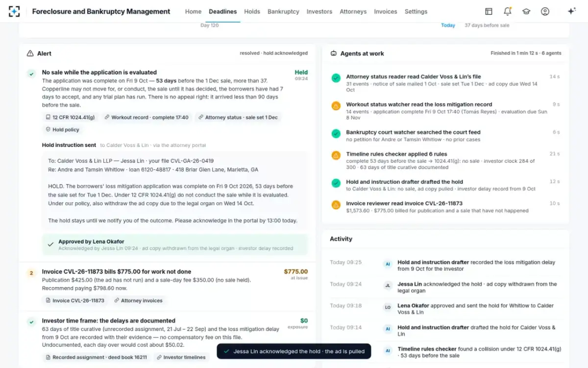Viewport: 588px width, 368px height.
Task: Open the Recorded assignment deed book chip
Action: pyautogui.click(x=96, y=357)
